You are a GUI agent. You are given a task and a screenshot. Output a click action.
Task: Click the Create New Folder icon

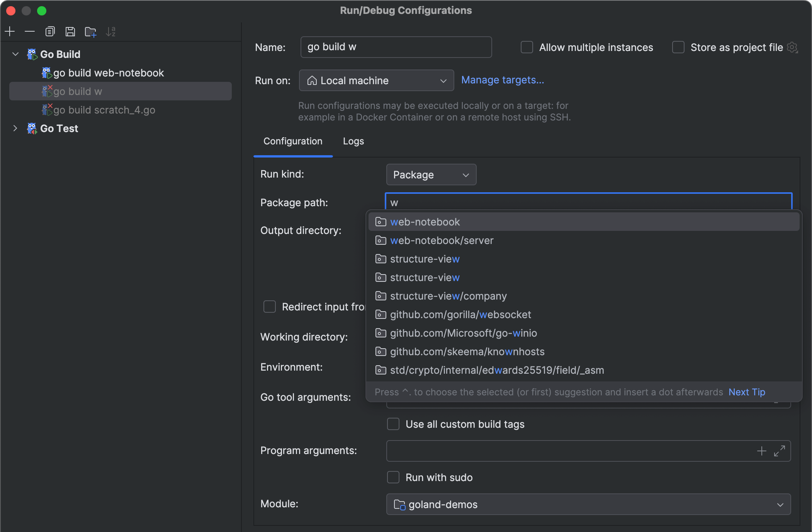click(90, 31)
